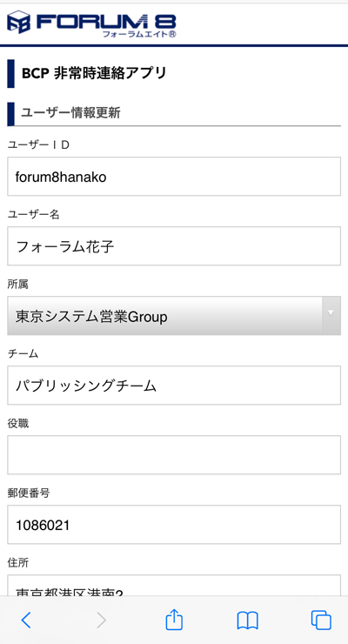Click the empty 役職 input field
Viewport: 348px width, 644px height.
[174, 454]
